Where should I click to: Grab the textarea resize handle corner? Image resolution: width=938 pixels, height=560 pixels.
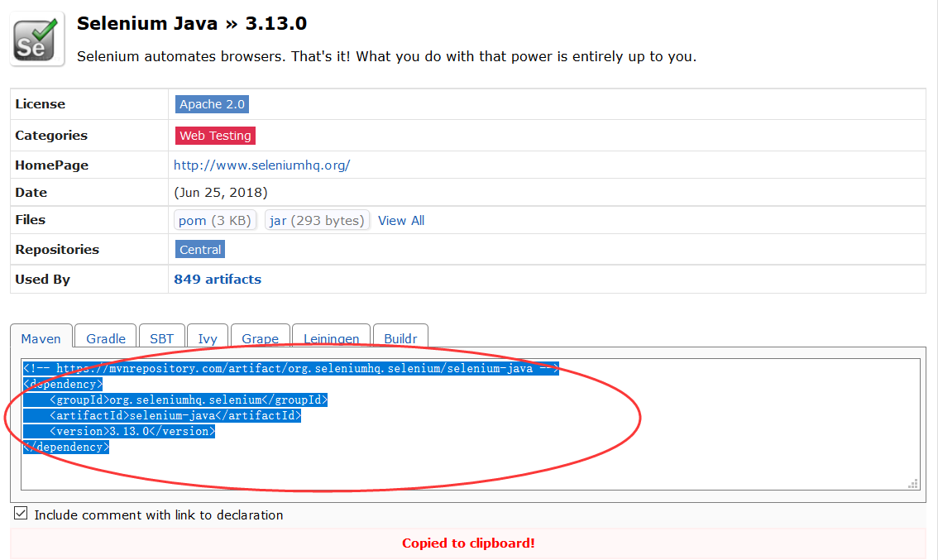(x=913, y=483)
